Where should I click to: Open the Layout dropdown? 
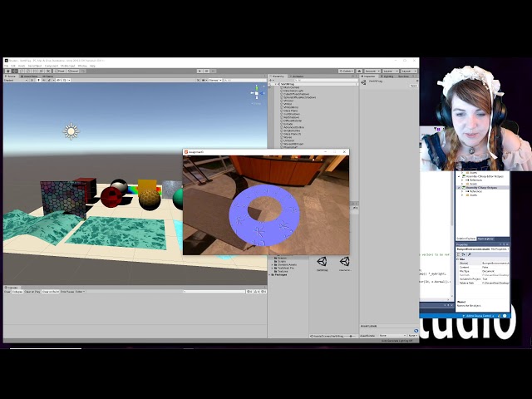pyautogui.click(x=409, y=71)
